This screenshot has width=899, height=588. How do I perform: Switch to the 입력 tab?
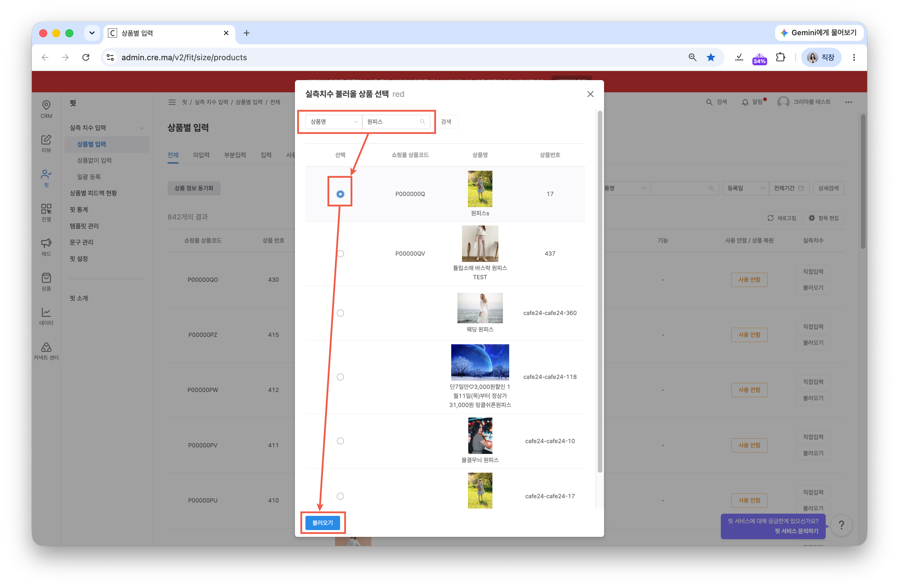(x=266, y=155)
